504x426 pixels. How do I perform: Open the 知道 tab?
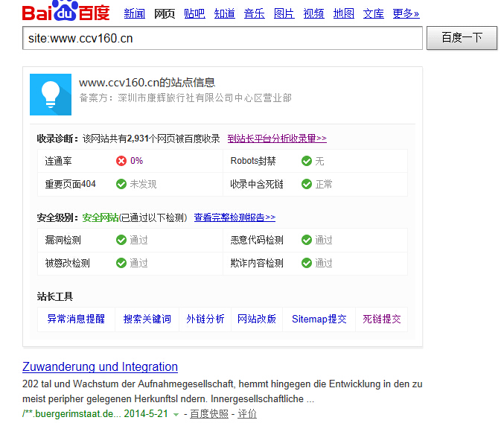[224, 14]
